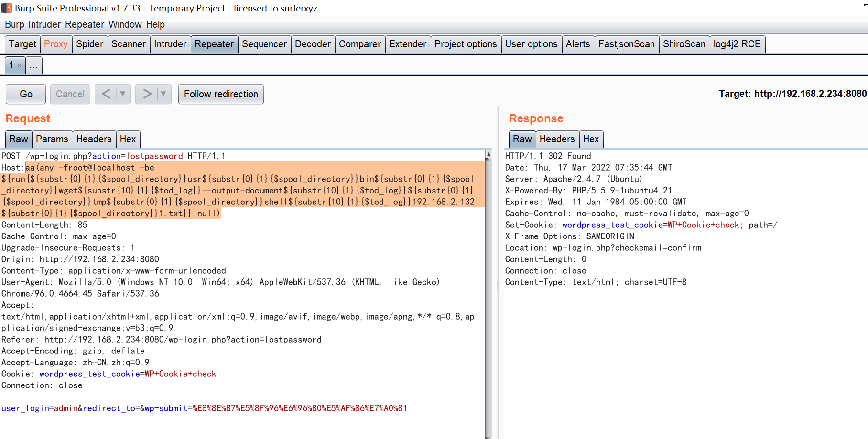The width and height of the screenshot is (868, 439).
Task: Open the Repeater menu
Action: [85, 24]
